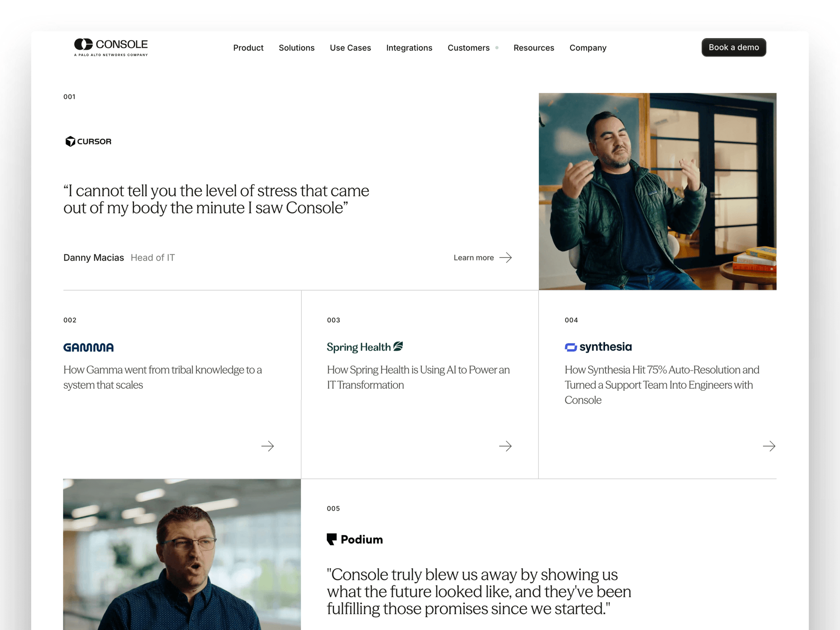Viewport: 840px width, 630px height.
Task: Click the arrow icon beside Learn more
Action: tap(505, 258)
